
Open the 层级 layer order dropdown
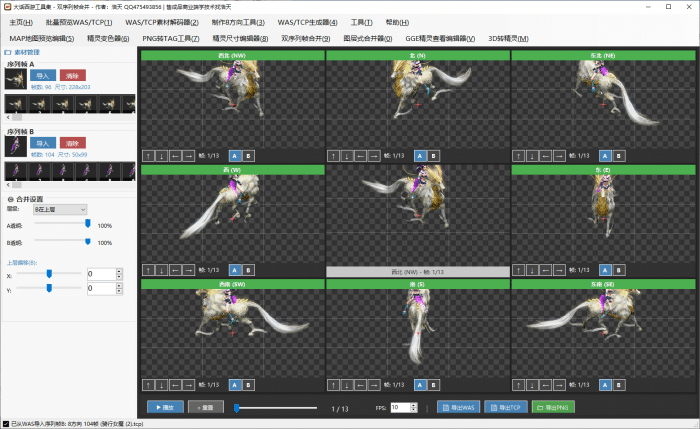[x=60, y=209]
